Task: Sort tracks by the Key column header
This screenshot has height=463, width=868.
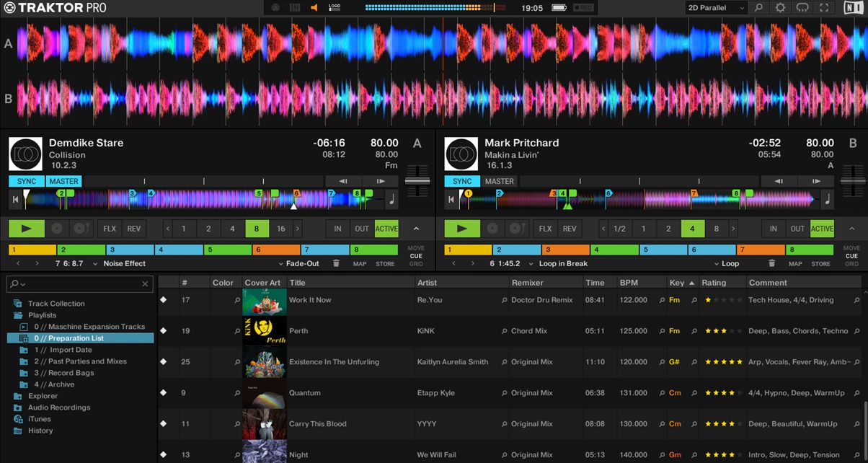Action: tap(682, 283)
